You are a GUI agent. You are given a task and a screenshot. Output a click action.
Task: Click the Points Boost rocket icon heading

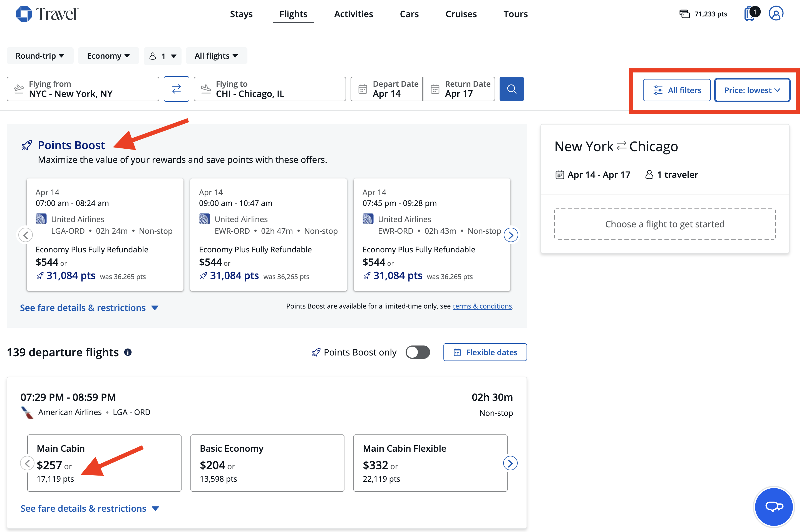click(x=27, y=145)
